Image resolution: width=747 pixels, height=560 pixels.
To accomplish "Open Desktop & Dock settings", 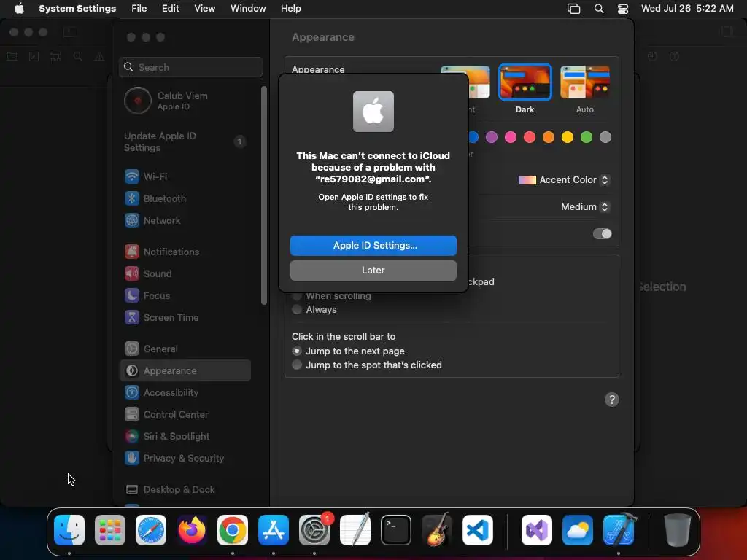I will tap(169, 489).
